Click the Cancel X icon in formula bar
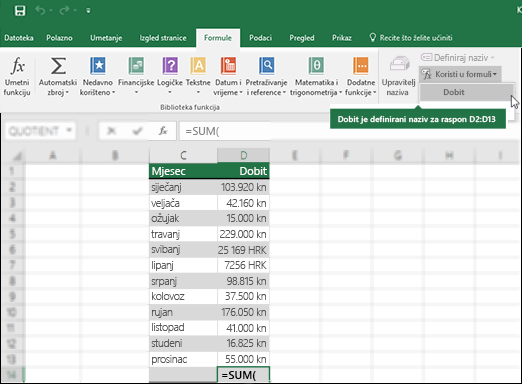 pyautogui.click(x=112, y=131)
